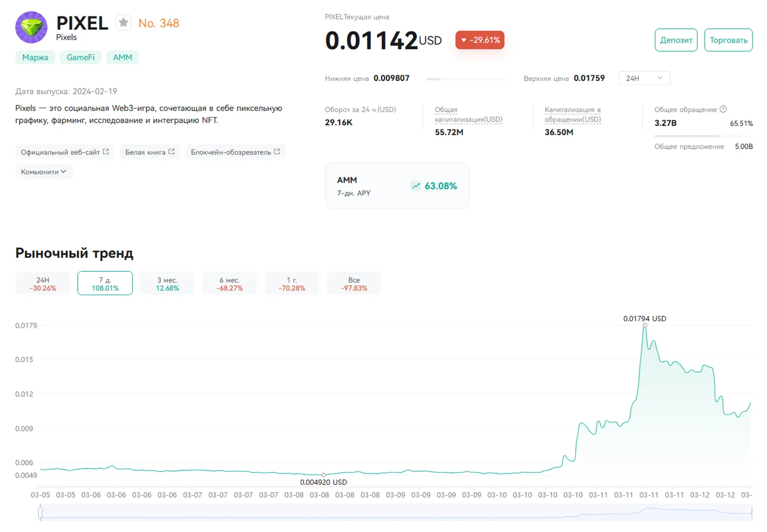Click the No. 348 rank label

(x=159, y=23)
